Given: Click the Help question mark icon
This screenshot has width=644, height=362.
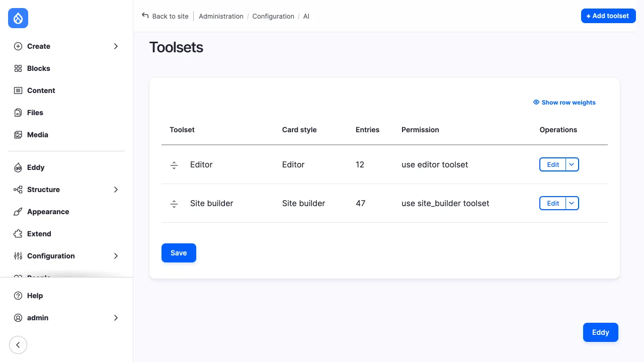Looking at the screenshot, I should click(18, 296).
